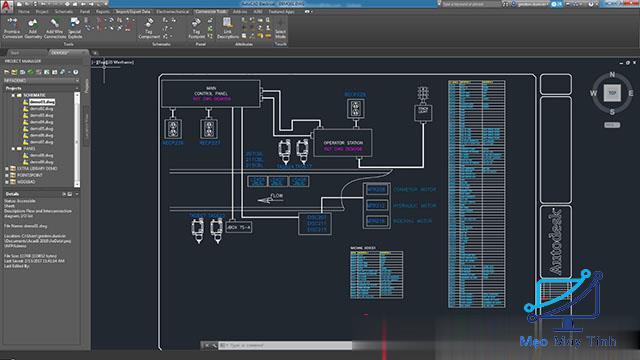Click the first Project Manager toolbar icon
The image size is (640, 360).
(7, 72)
